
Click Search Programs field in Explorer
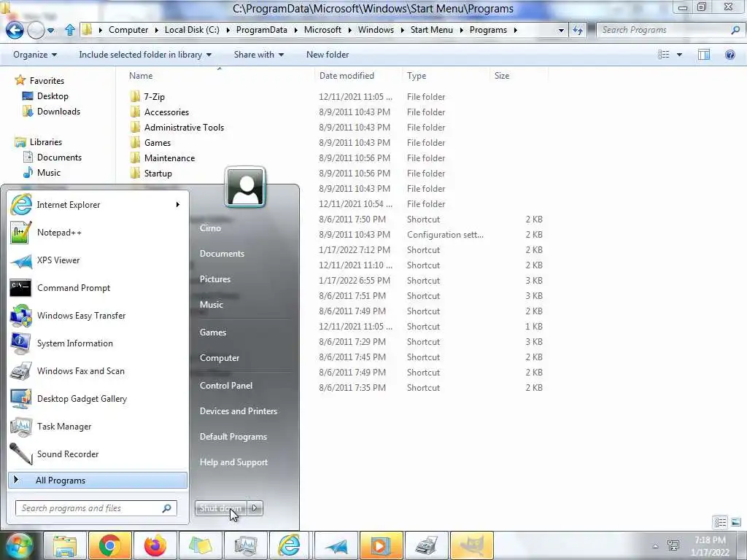670,30
